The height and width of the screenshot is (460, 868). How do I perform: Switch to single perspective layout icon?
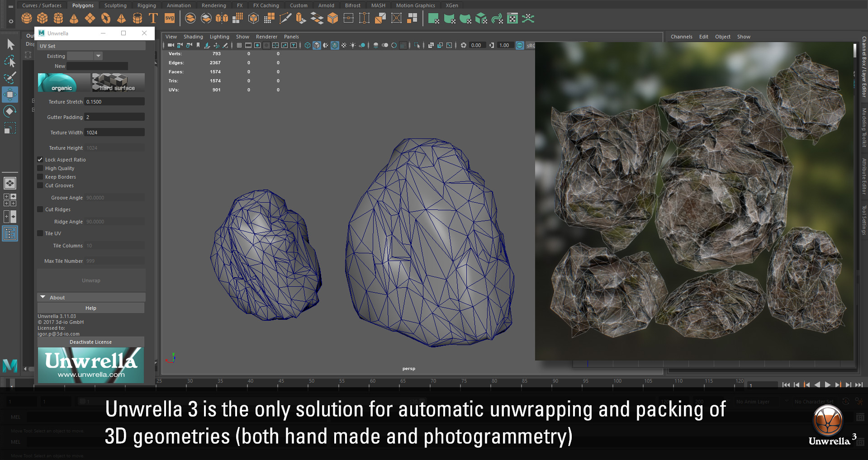click(x=10, y=183)
